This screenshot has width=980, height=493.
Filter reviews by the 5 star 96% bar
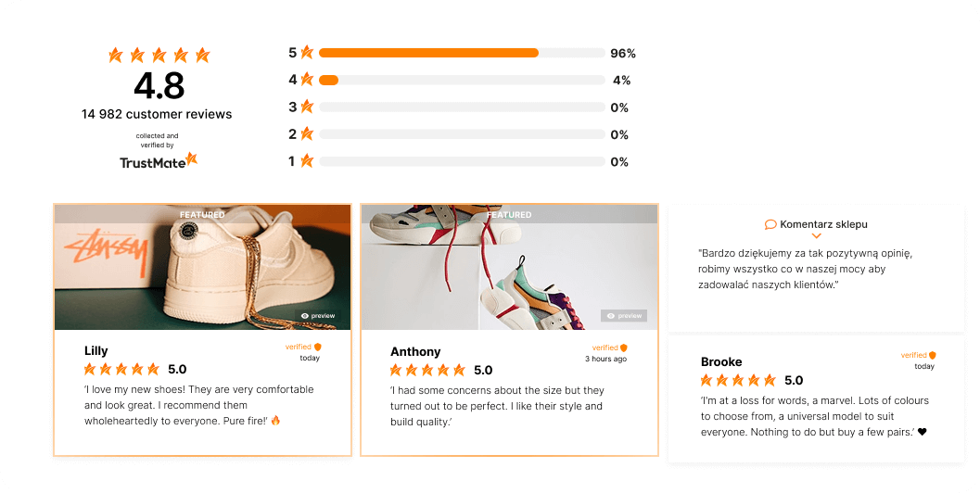(x=462, y=53)
